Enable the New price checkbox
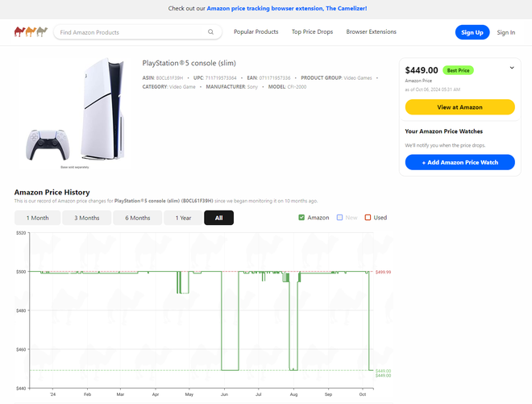Viewport: 532px width, 404px height. pos(340,218)
